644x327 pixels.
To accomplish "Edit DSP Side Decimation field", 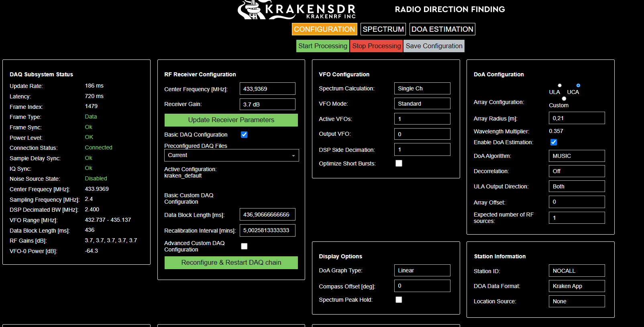I will [x=422, y=149].
